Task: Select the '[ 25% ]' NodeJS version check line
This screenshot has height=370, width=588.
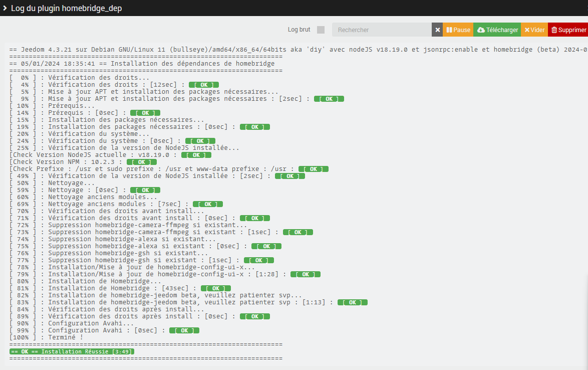Action: point(124,148)
